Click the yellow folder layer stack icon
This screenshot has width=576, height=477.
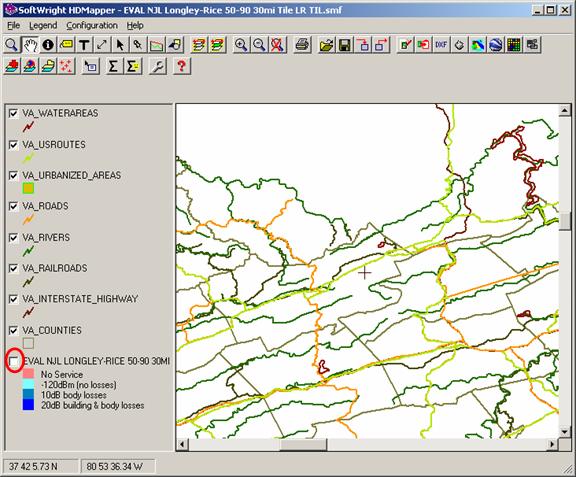coord(48,66)
